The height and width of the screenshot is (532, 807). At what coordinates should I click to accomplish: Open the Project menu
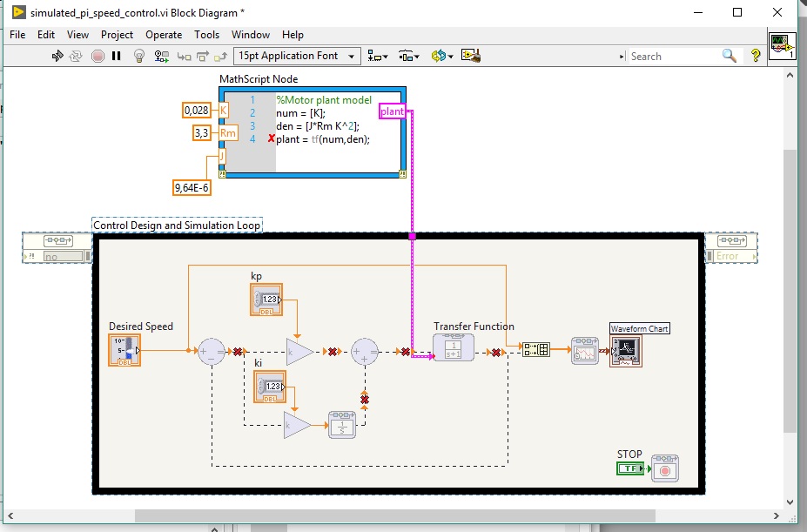pos(117,35)
